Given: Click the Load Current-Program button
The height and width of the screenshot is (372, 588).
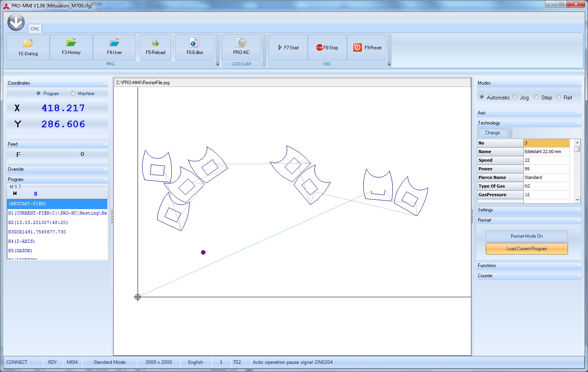Looking at the screenshot, I should tap(526, 249).
